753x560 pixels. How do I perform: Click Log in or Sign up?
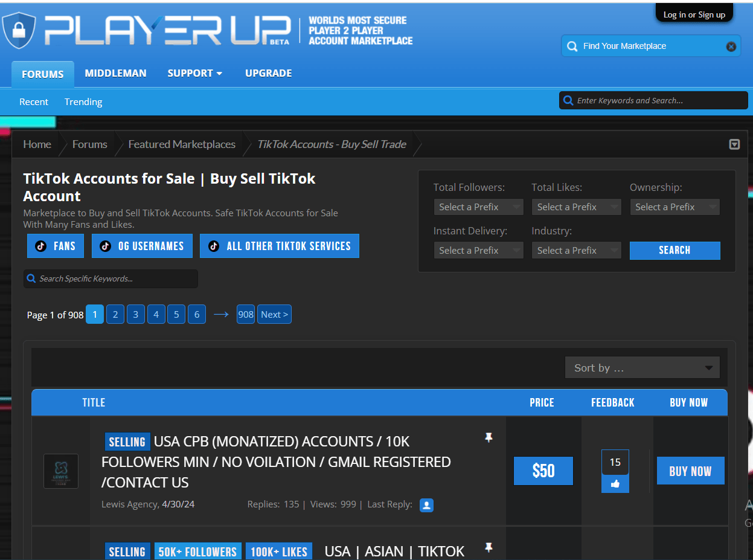(694, 14)
